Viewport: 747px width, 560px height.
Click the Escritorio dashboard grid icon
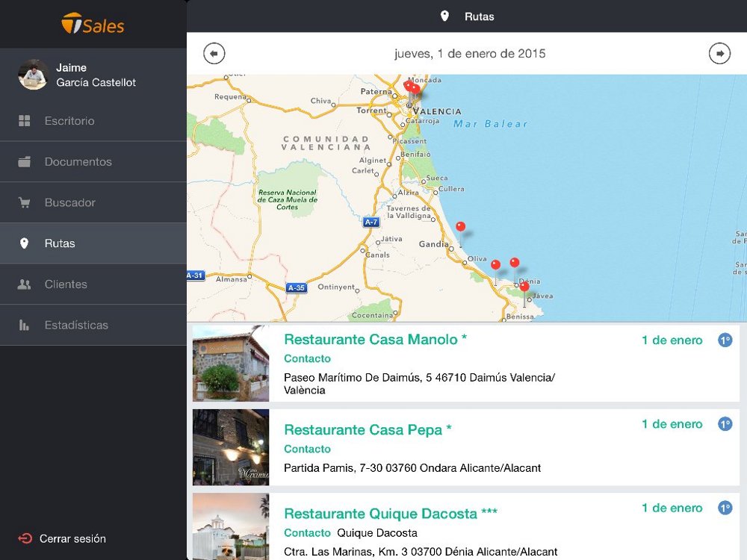(x=25, y=121)
